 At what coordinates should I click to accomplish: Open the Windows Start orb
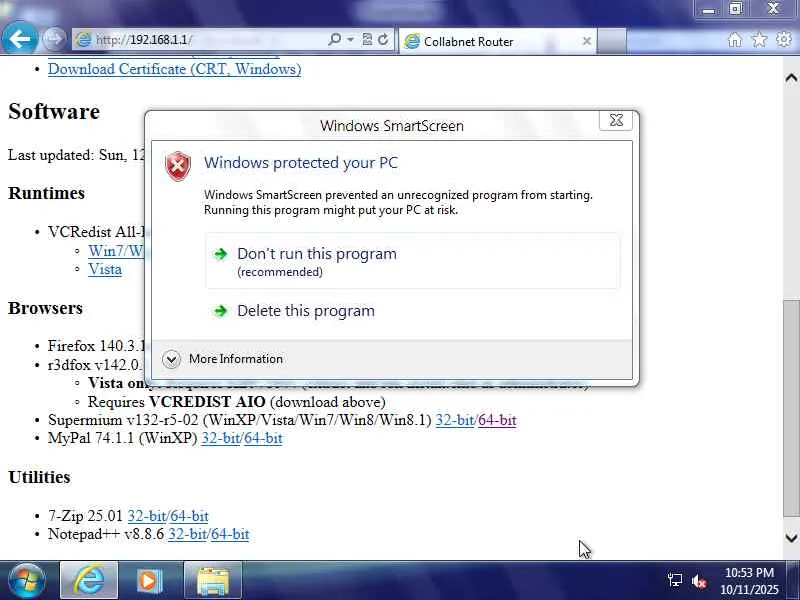26,581
